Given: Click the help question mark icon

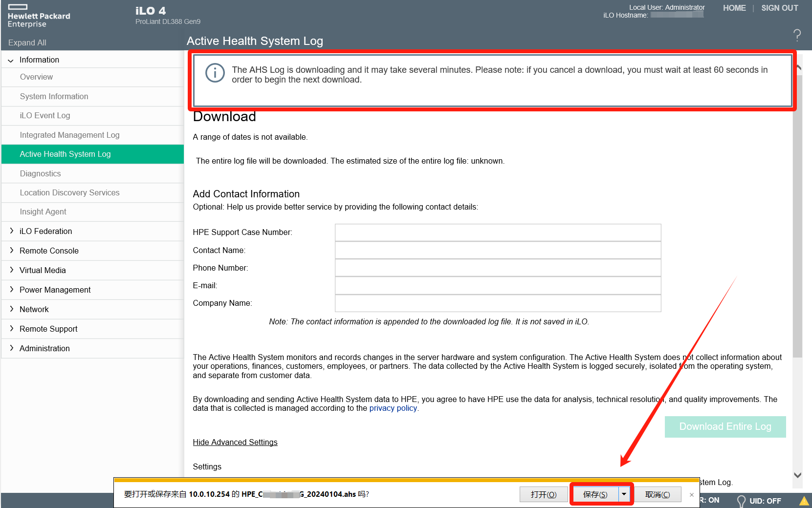Looking at the screenshot, I should [x=797, y=35].
